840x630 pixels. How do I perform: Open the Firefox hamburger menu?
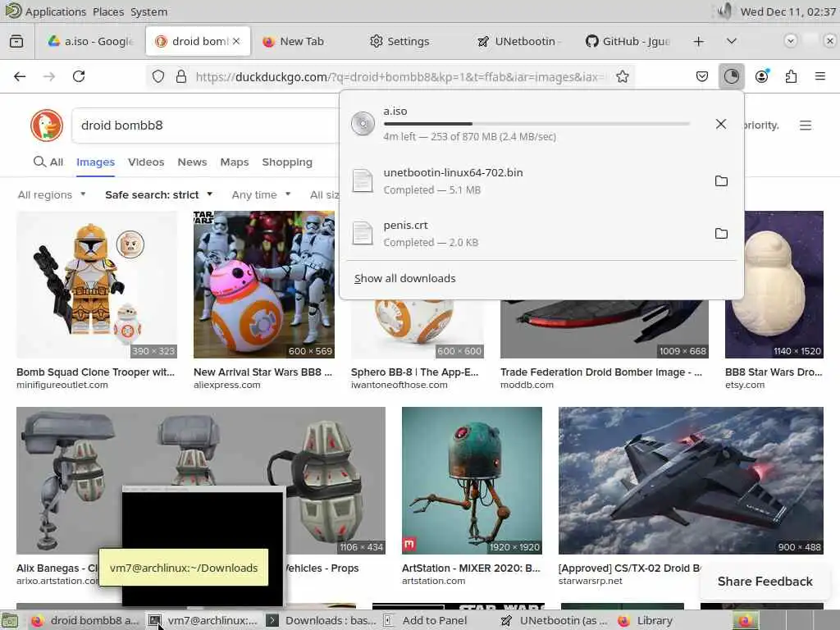(820, 76)
